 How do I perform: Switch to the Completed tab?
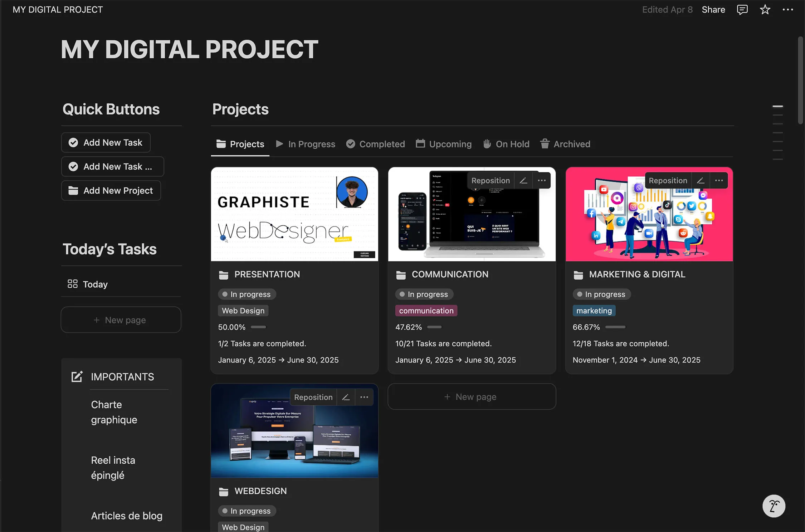point(376,144)
